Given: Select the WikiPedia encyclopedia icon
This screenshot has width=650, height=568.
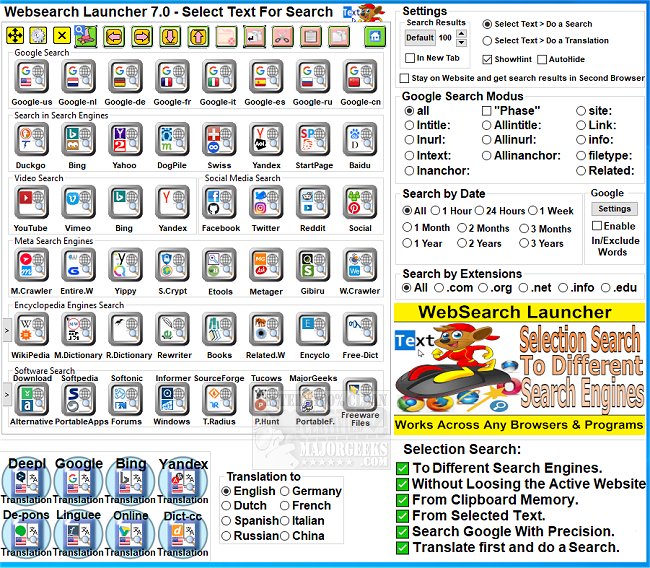Looking at the screenshot, I should tap(31, 331).
